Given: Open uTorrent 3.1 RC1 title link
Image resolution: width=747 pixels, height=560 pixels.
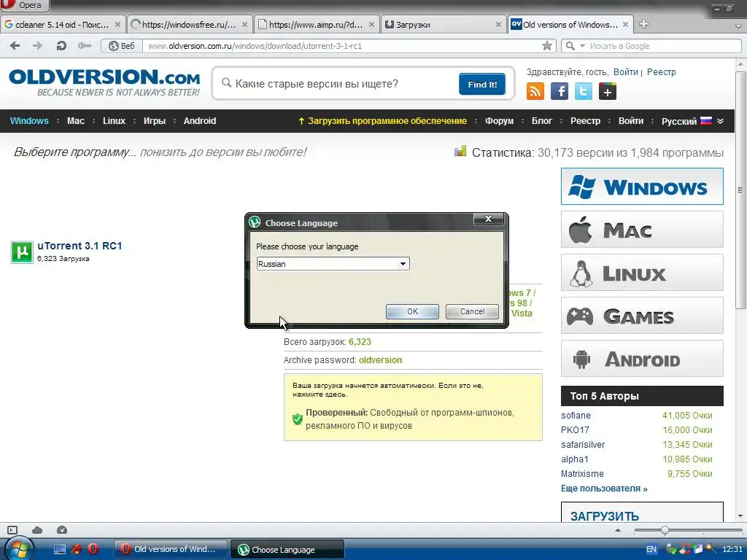Looking at the screenshot, I should pos(80,246).
